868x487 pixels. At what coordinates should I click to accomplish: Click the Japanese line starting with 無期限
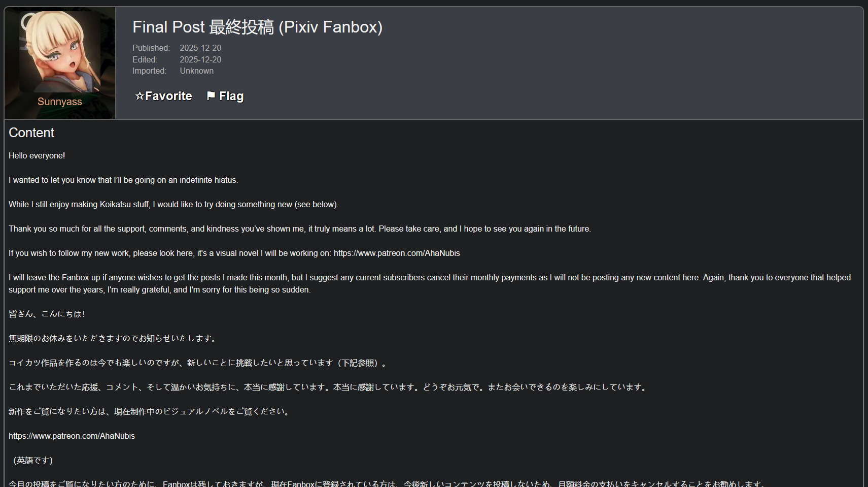point(113,338)
